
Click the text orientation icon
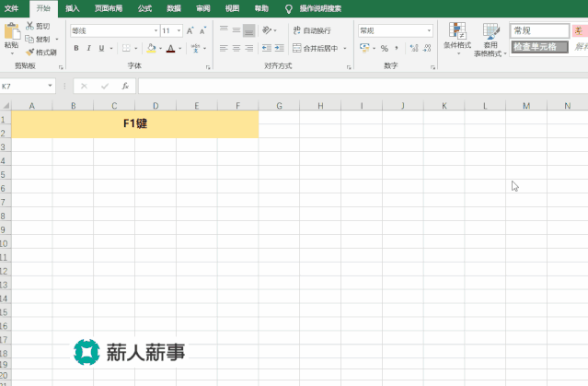267,30
